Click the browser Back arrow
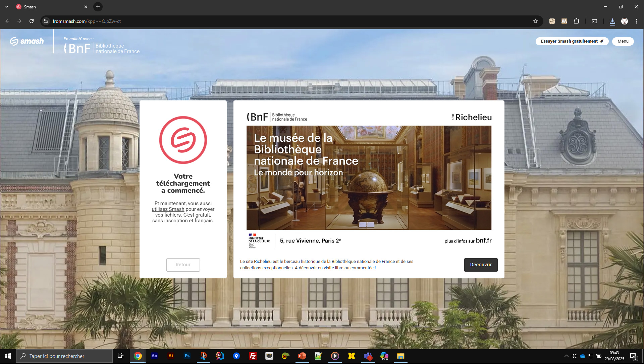Image resolution: width=644 pixels, height=364 pixels. coord(7,21)
